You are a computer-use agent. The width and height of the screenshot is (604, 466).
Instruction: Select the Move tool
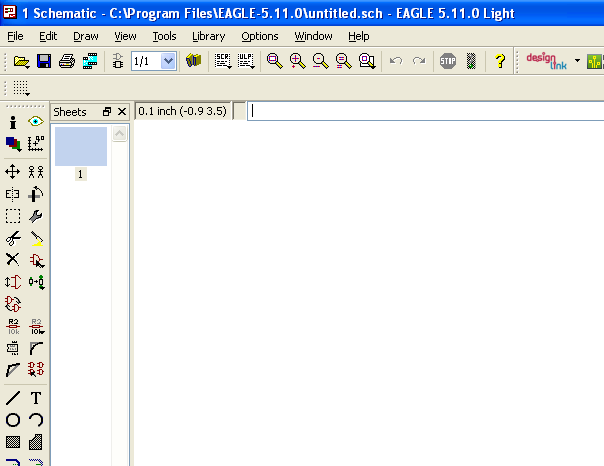point(13,171)
